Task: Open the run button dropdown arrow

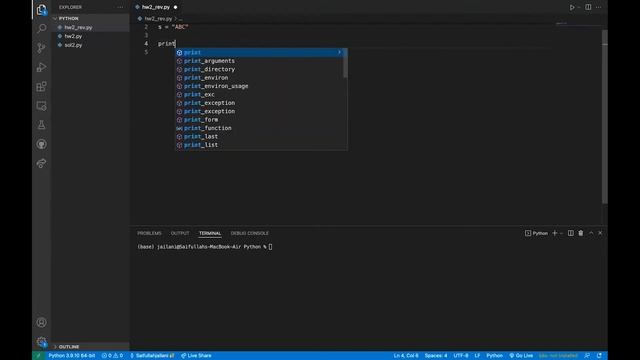Action: (579, 7)
